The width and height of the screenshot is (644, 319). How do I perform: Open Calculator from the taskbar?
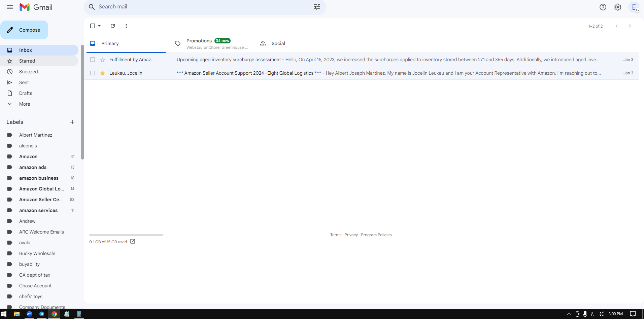79,314
